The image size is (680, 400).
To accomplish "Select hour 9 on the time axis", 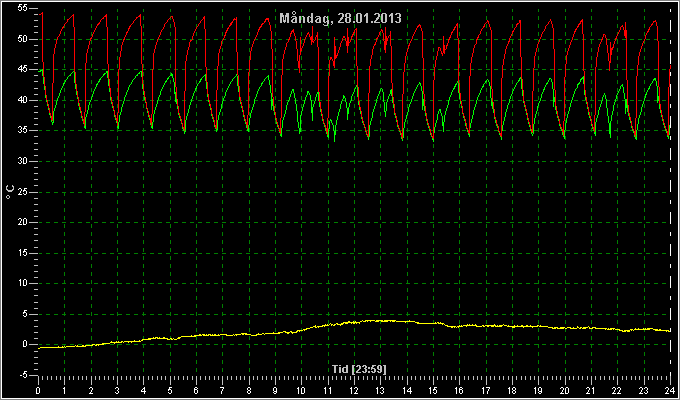I will (275, 391).
